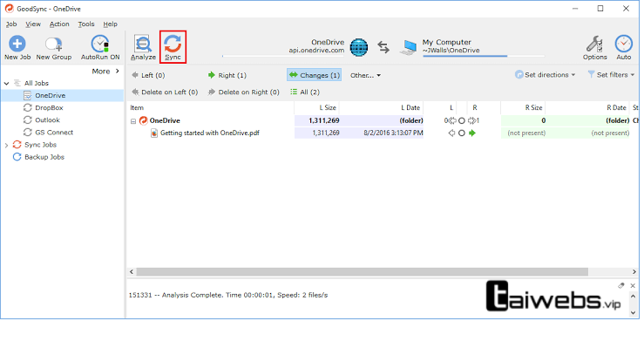Toggle AutoRun ON clock icon
The width and height of the screenshot is (644, 362).
tap(100, 48)
